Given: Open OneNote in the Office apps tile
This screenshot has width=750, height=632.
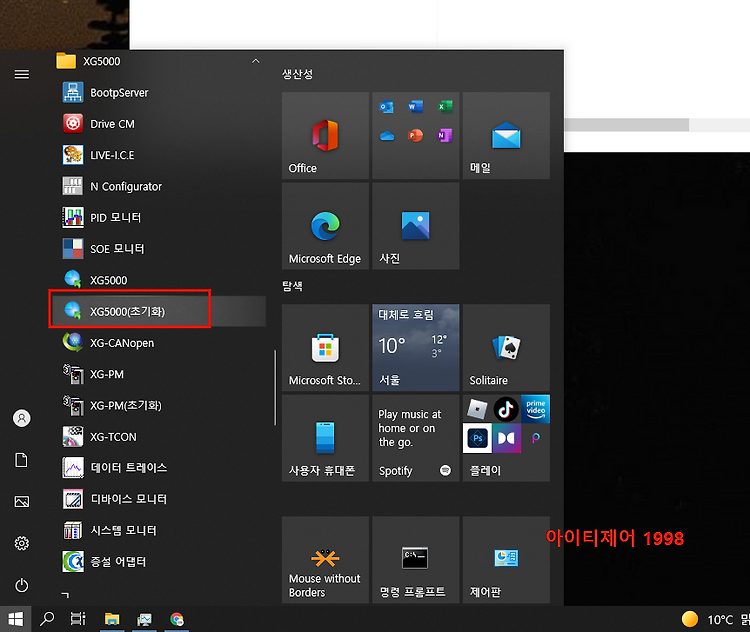Looking at the screenshot, I should tap(445, 136).
